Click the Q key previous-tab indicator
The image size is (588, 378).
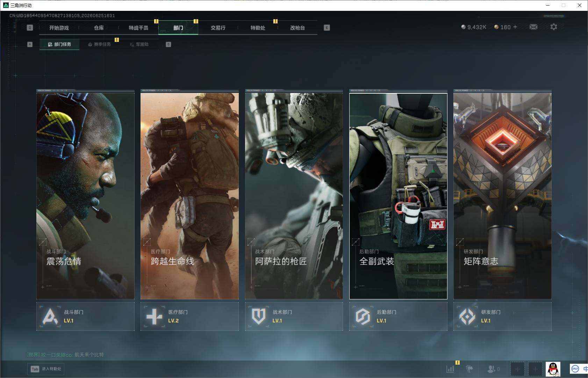click(x=30, y=28)
